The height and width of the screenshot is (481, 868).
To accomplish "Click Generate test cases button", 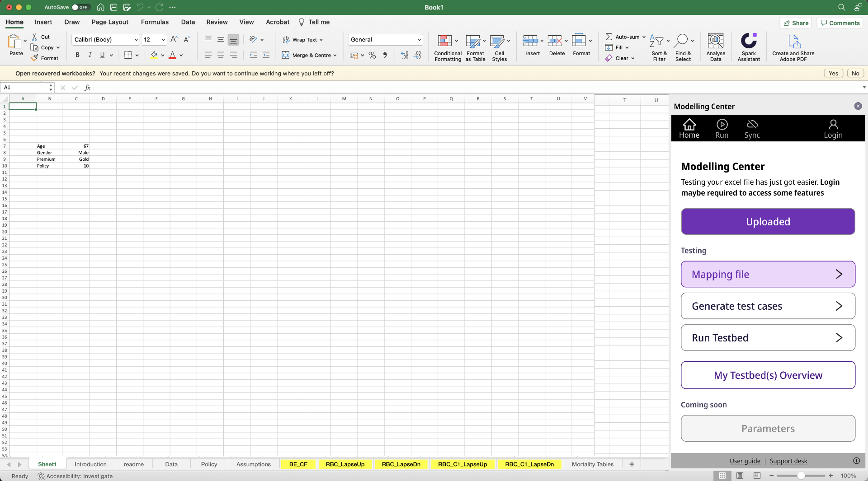I will 768,306.
